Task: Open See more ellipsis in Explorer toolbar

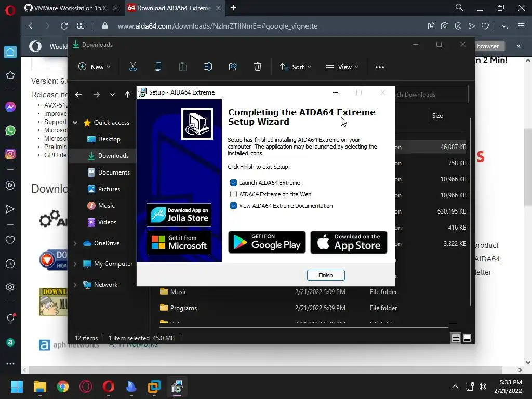Action: [380, 67]
